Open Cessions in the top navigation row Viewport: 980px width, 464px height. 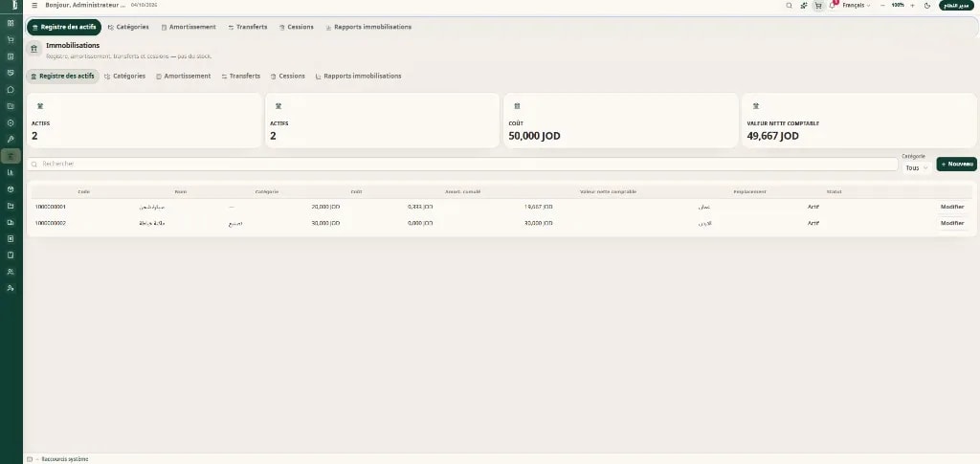pyautogui.click(x=297, y=27)
